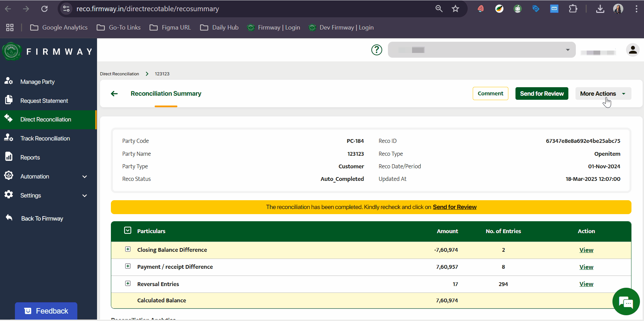Open the company selector dropdown in header
This screenshot has width=644, height=321.
point(482,50)
